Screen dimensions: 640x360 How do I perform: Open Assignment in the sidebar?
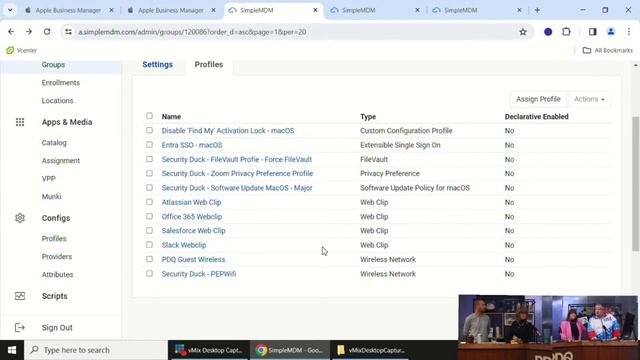coord(60,160)
